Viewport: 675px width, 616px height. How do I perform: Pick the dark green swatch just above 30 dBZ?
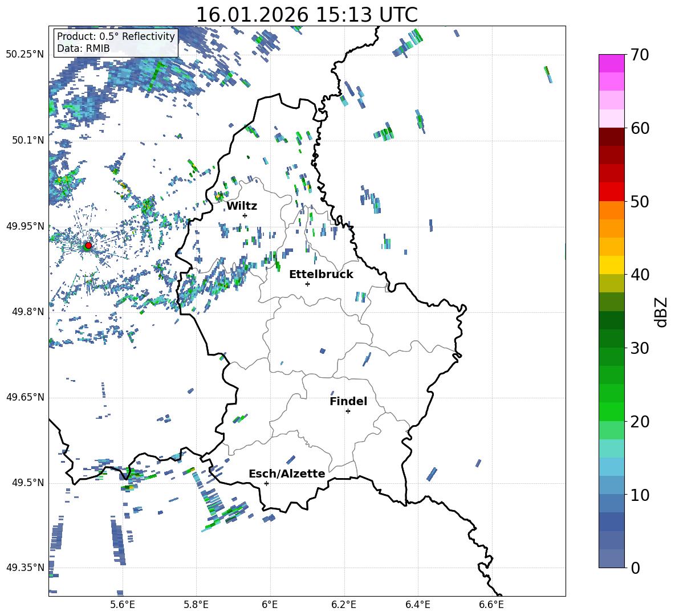pos(611,338)
